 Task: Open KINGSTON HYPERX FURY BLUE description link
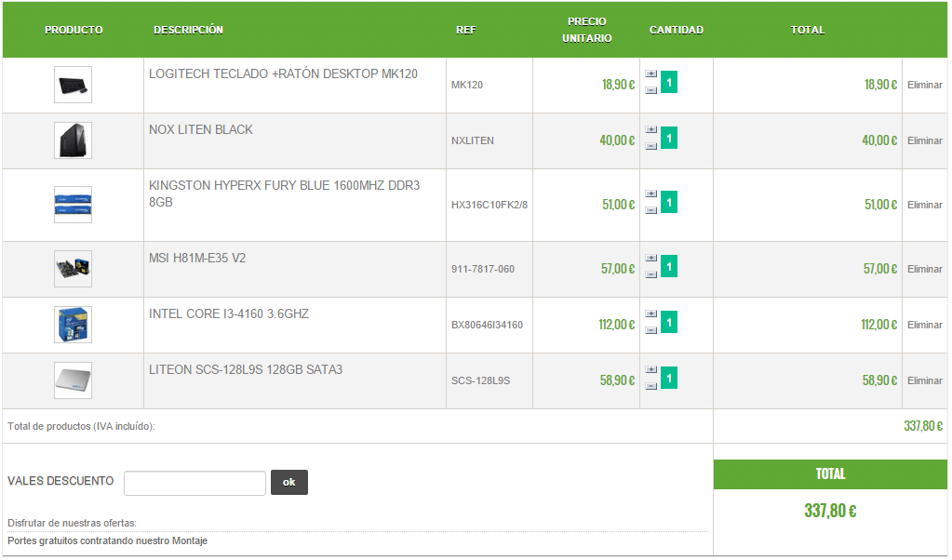(284, 193)
